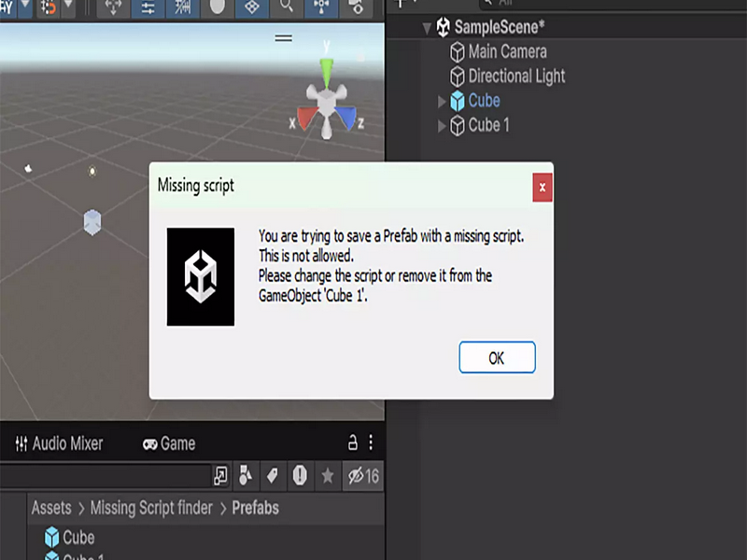The height and width of the screenshot is (560, 747).
Task: Click the Missing Script finder breadcrumb
Action: point(151,508)
